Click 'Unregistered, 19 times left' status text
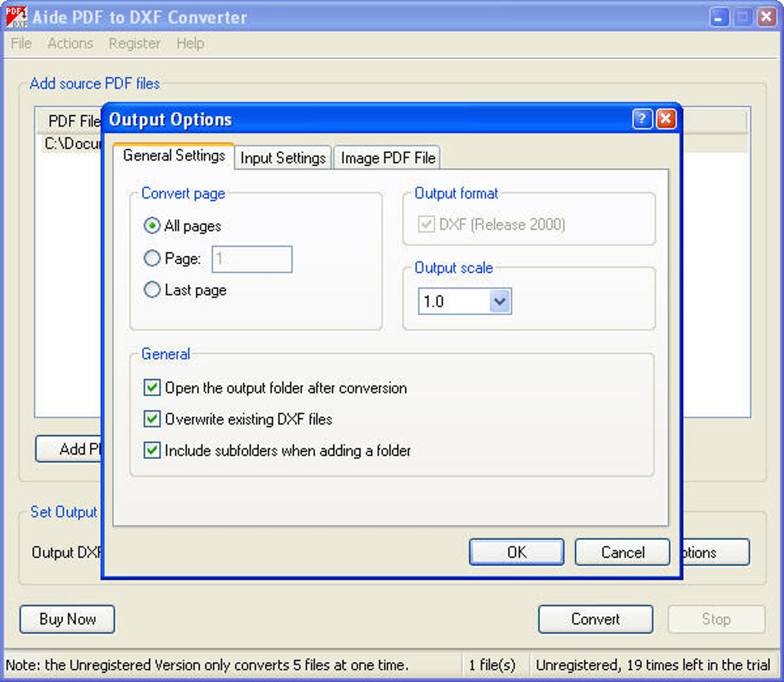 coord(653,665)
